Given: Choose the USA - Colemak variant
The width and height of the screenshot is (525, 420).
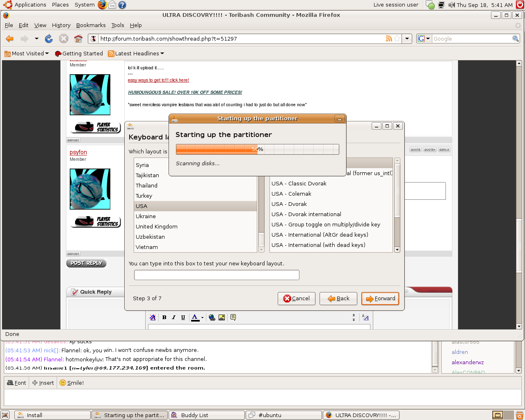Looking at the screenshot, I should [331, 194].
